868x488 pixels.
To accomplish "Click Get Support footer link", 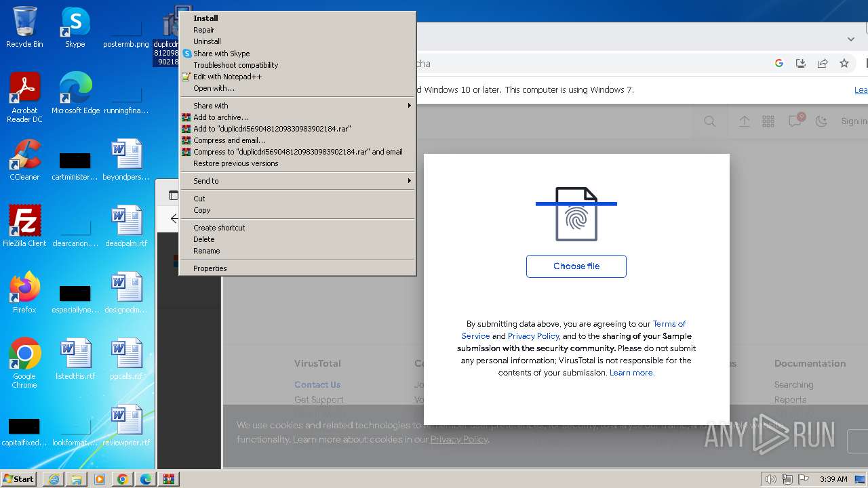I will 319,400.
